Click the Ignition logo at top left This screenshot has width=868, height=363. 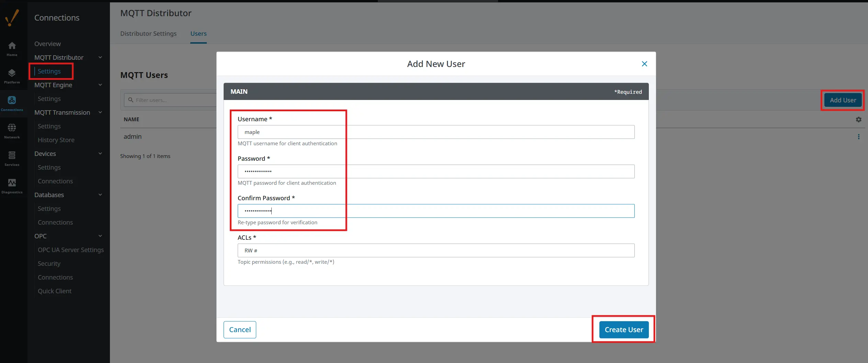[12, 17]
